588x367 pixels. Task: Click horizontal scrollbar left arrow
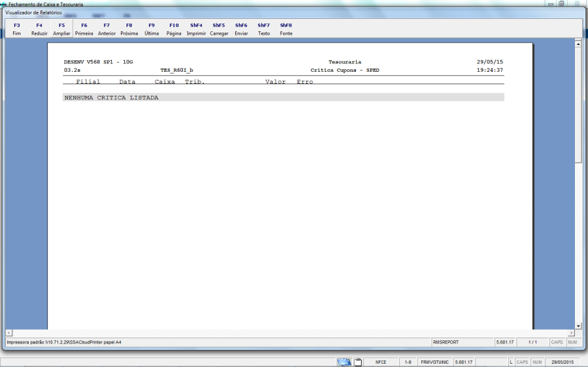coord(9,333)
